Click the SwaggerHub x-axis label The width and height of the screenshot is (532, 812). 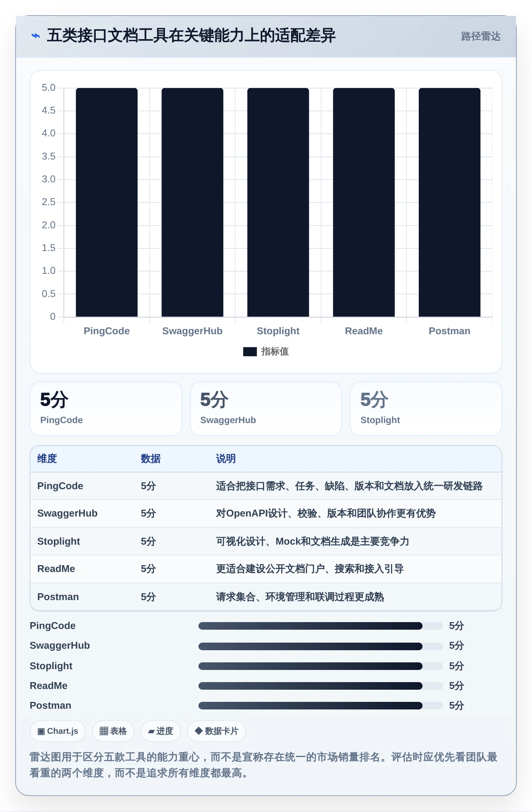click(x=192, y=331)
